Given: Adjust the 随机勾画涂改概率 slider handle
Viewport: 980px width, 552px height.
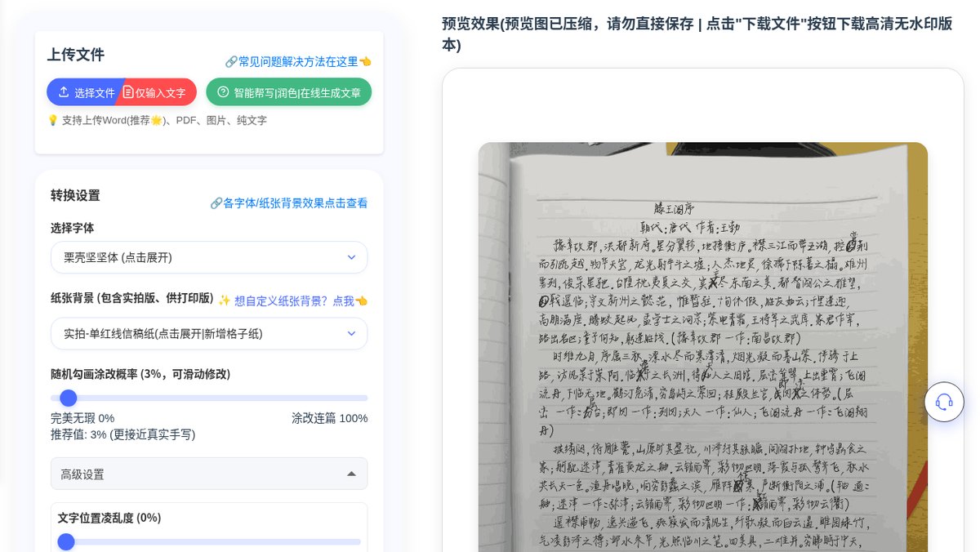Looking at the screenshot, I should click(69, 398).
